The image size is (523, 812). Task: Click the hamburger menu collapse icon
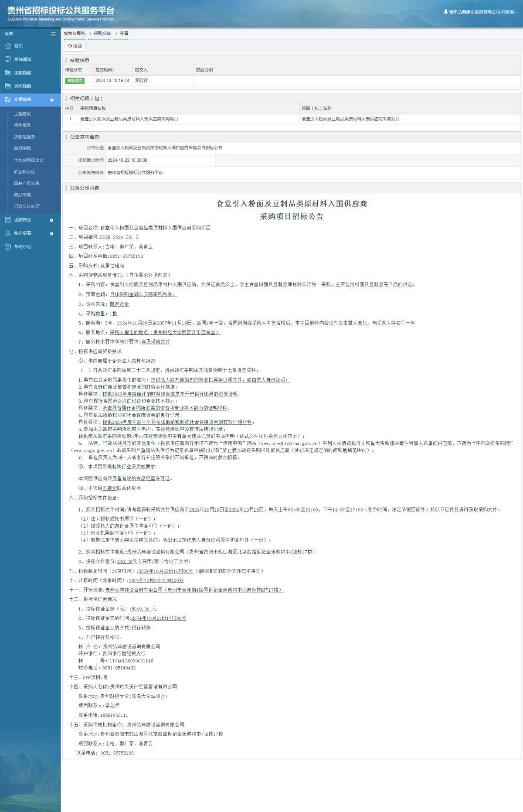click(x=53, y=34)
